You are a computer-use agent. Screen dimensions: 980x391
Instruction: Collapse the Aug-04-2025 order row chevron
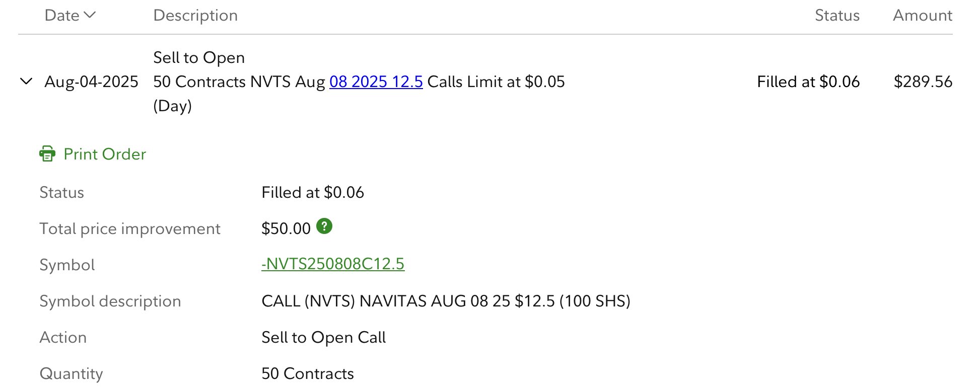click(x=26, y=82)
